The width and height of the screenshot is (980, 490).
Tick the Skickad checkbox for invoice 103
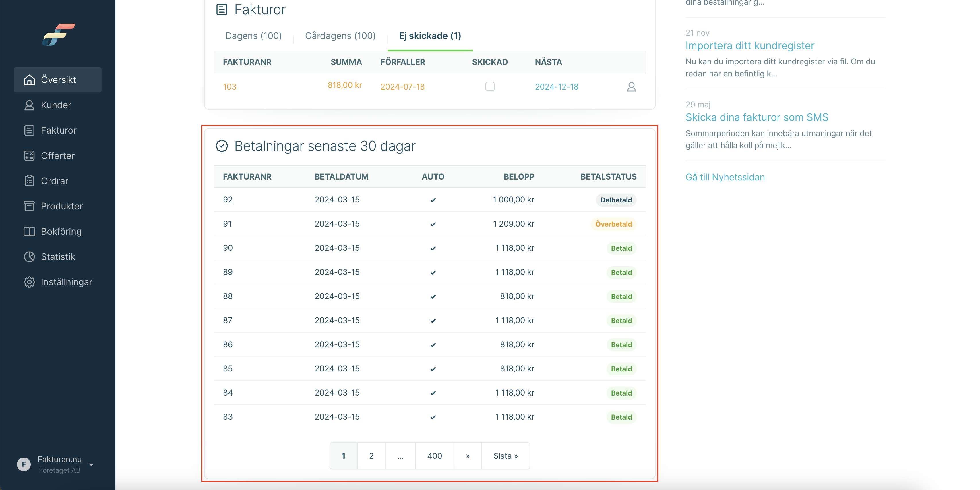click(x=490, y=86)
